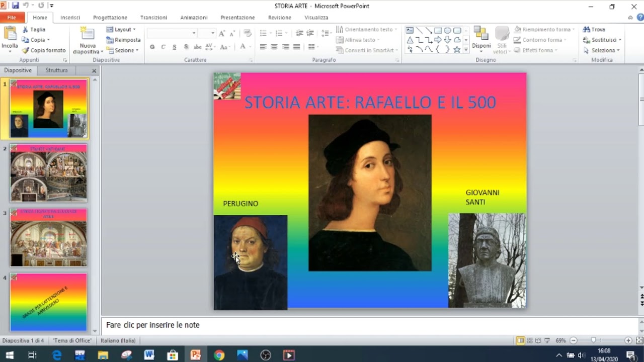The height and width of the screenshot is (362, 644).
Task: Click the Incolla paste icon
Action: [x=10, y=33]
